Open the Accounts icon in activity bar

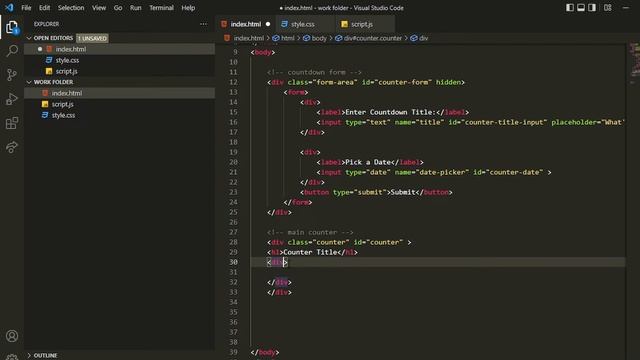point(12,336)
